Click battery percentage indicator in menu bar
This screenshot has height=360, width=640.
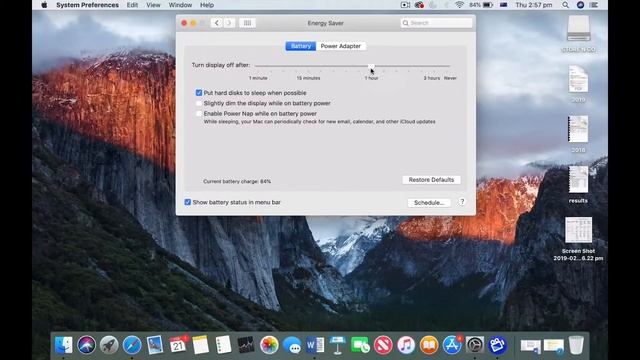tap(481, 5)
